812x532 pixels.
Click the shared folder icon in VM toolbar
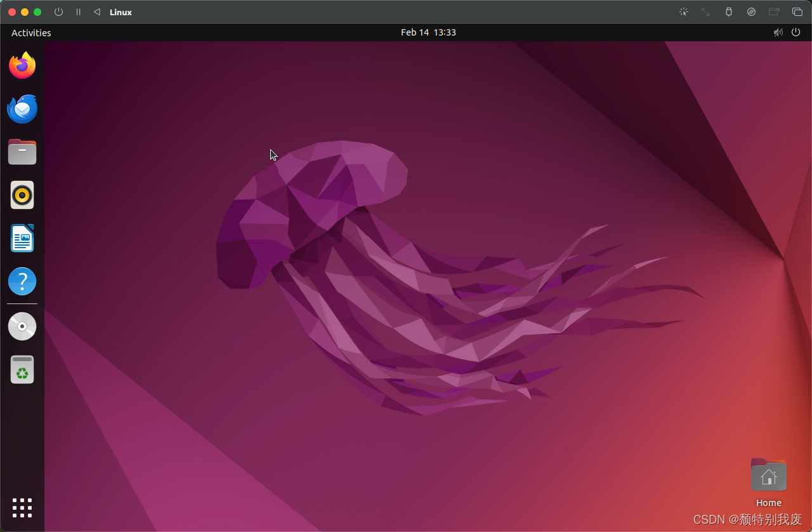pos(774,12)
